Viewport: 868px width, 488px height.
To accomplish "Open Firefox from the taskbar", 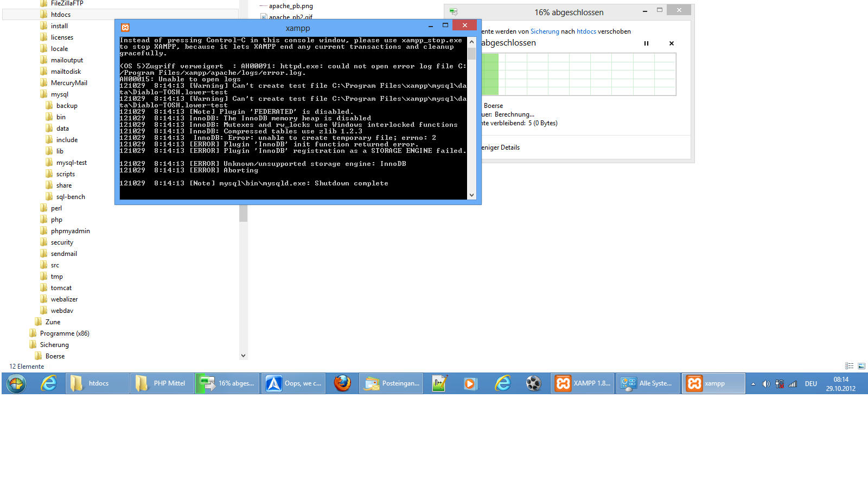I will point(342,383).
